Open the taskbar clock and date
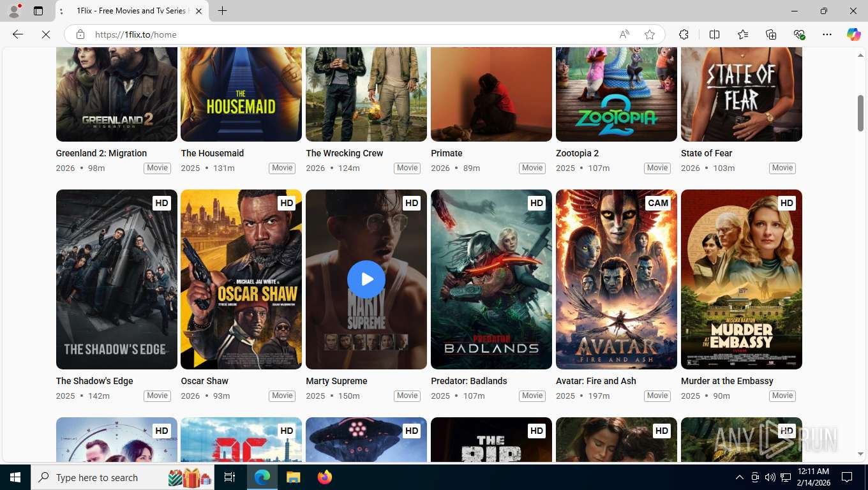Viewport: 868px width, 490px height. pyautogui.click(x=812, y=477)
